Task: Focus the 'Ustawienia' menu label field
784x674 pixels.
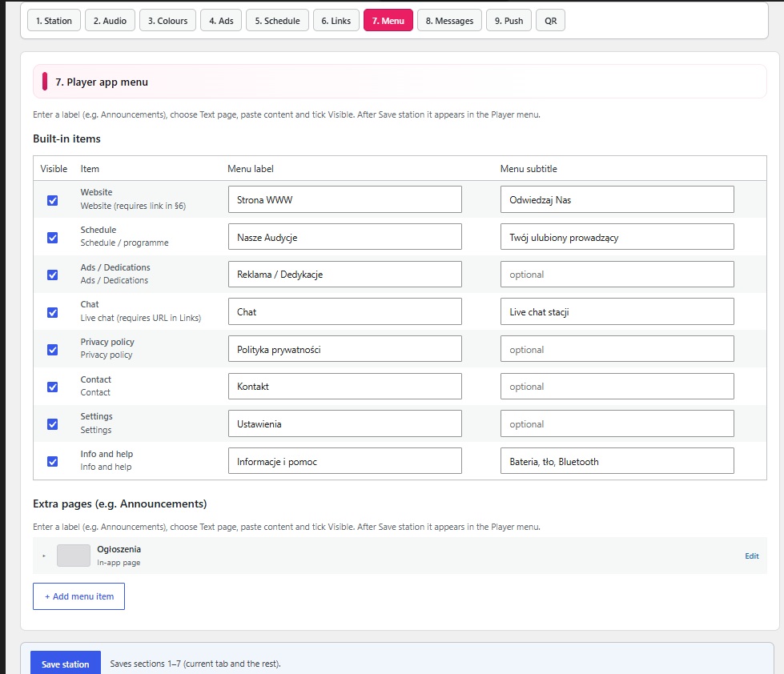Action: pos(345,423)
